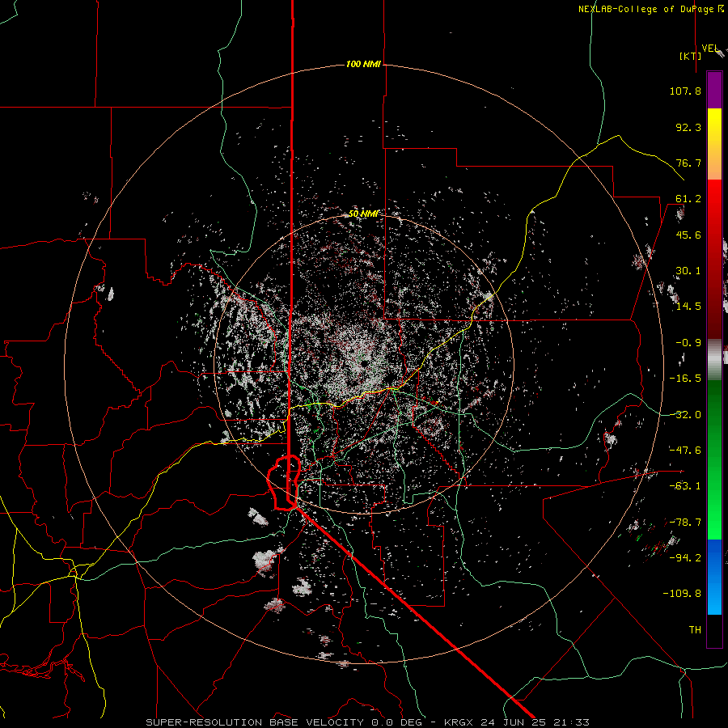Click the Super-Resolution Base Velocity KRGX caption

click(368, 722)
